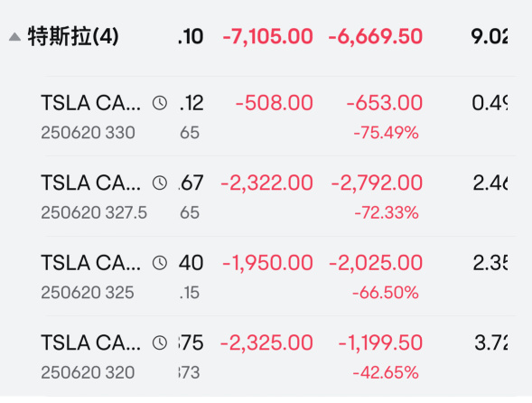Click the -2,792.00 loss value
The width and height of the screenshot is (532, 403).
(377, 183)
